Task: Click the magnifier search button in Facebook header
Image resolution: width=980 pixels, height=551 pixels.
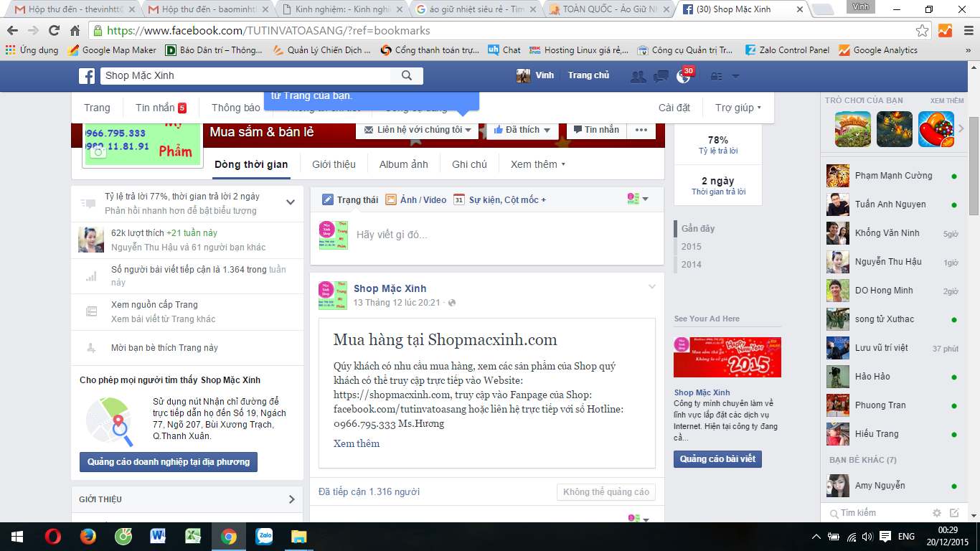Action: coord(407,76)
